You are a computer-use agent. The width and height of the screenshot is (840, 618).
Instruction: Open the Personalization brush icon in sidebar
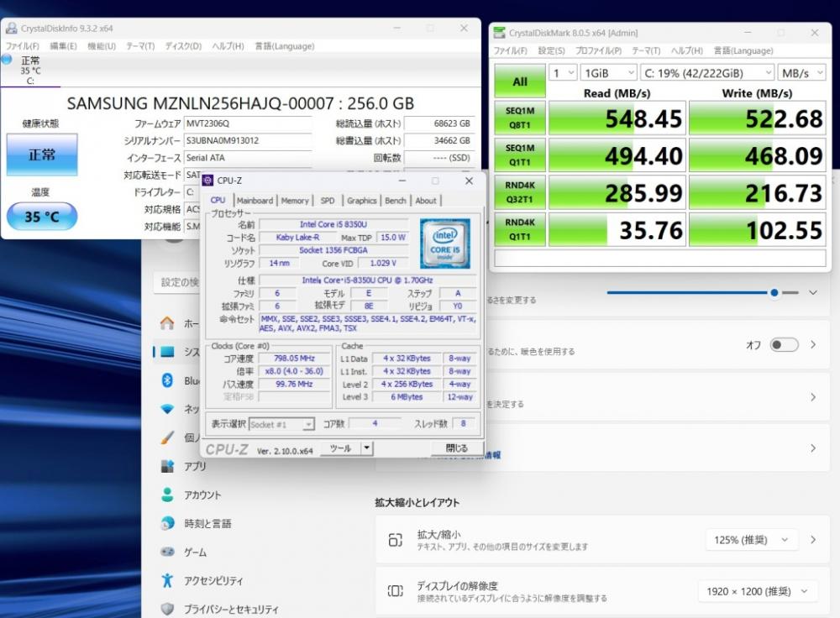tap(167, 437)
